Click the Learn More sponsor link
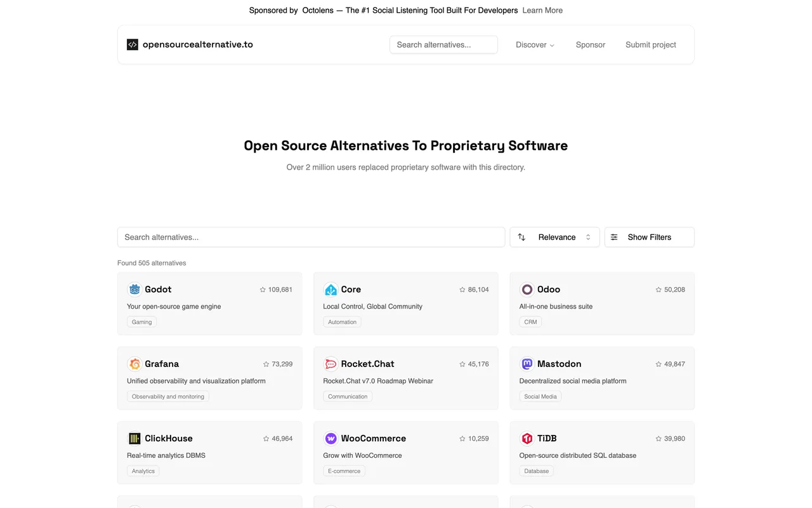This screenshot has width=812, height=508. [x=542, y=10]
